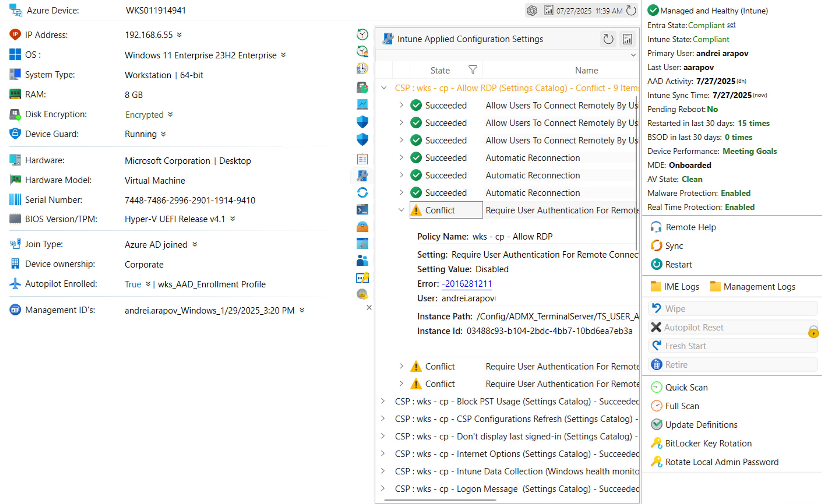Refresh Intune Applied Configuration Settings panel
This screenshot has height=504, width=822.
coord(608,39)
